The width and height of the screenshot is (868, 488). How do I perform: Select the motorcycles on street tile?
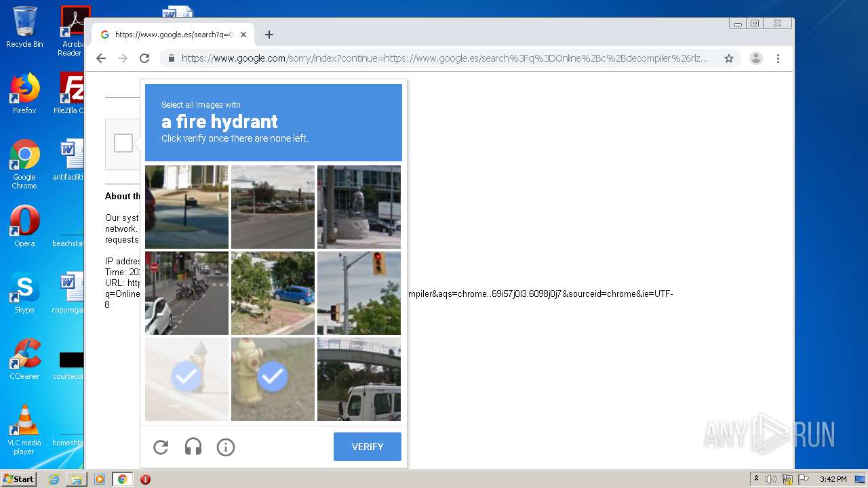(x=186, y=293)
